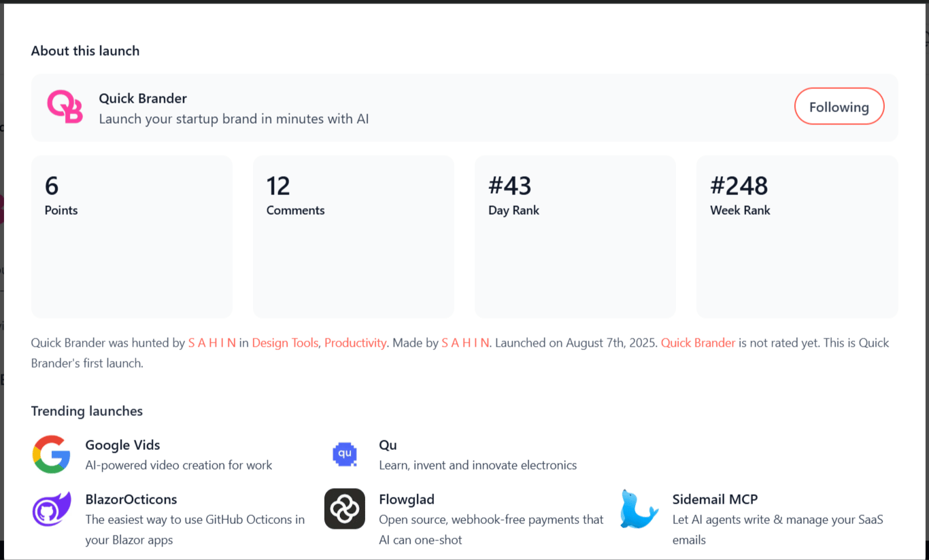Open the first S A H I N hunter link
929x560 pixels.
212,343
